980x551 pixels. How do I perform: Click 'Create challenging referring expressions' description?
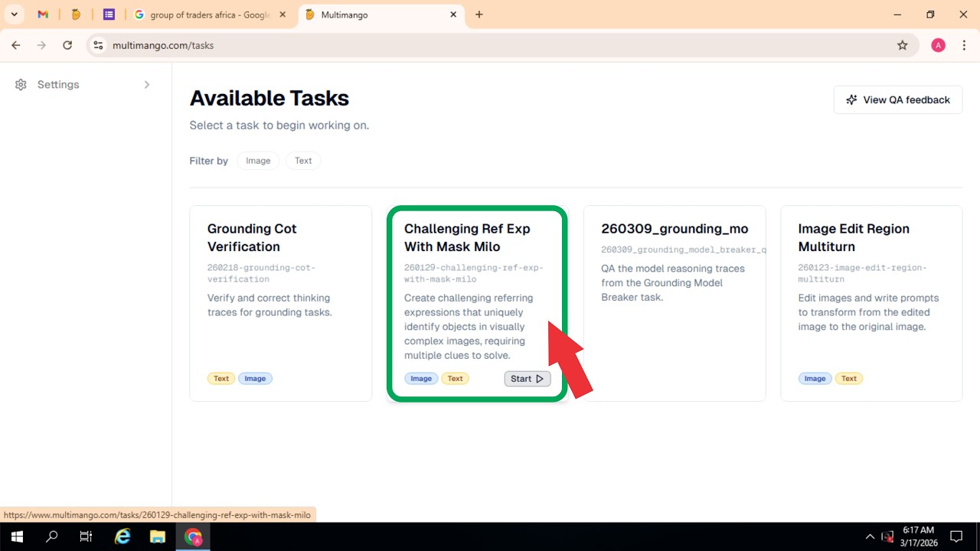click(x=469, y=327)
